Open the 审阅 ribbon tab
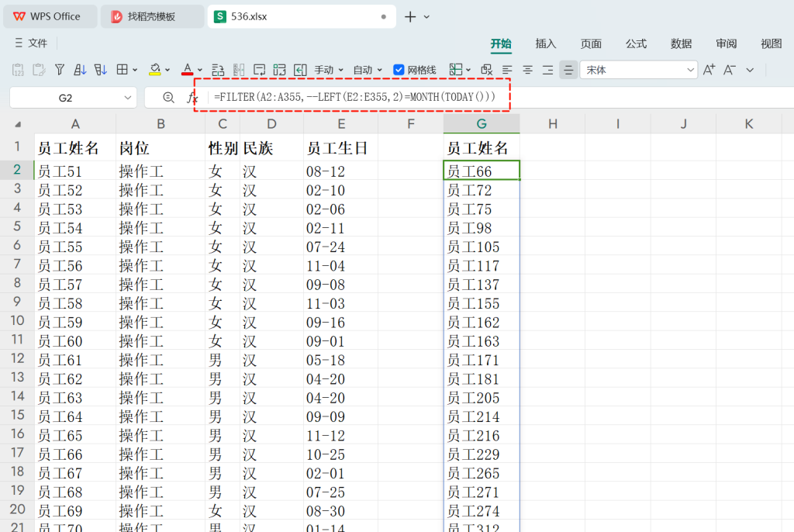The image size is (794, 532). [726, 43]
